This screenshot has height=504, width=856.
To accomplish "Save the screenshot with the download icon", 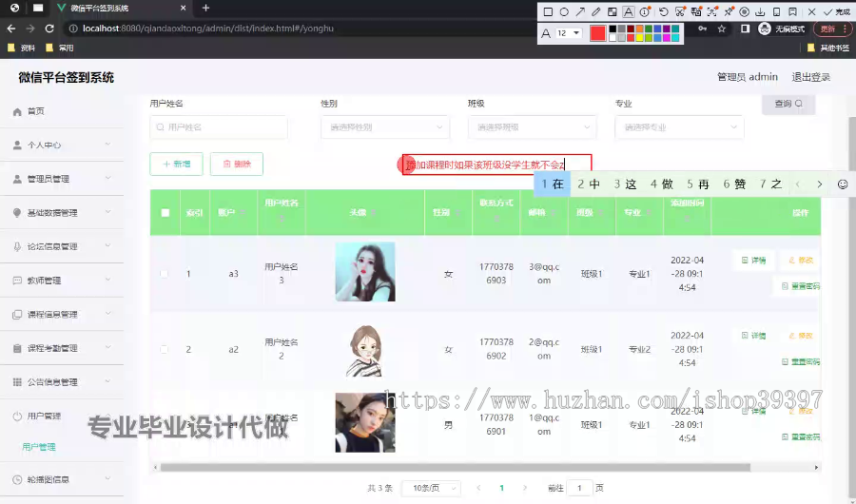I will (760, 11).
